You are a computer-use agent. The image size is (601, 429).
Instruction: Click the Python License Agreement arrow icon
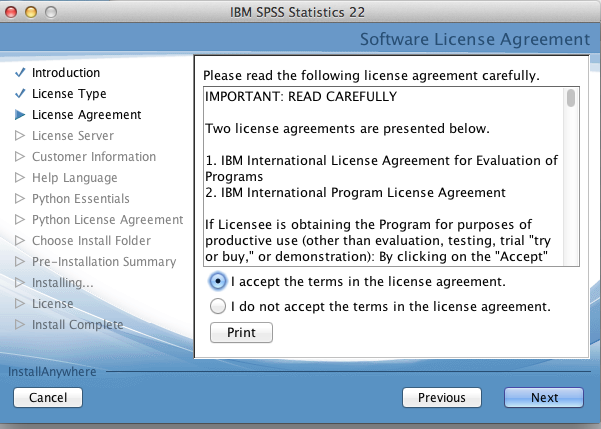(x=20, y=219)
